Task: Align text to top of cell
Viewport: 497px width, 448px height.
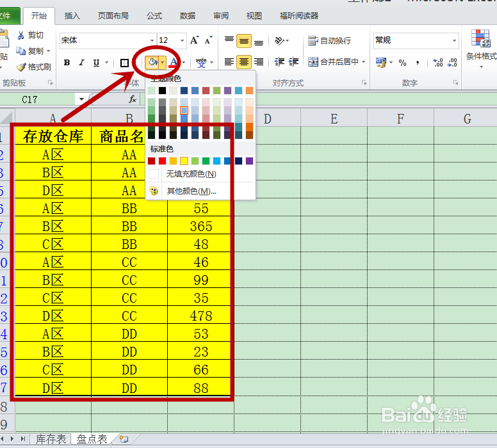Action: click(229, 40)
